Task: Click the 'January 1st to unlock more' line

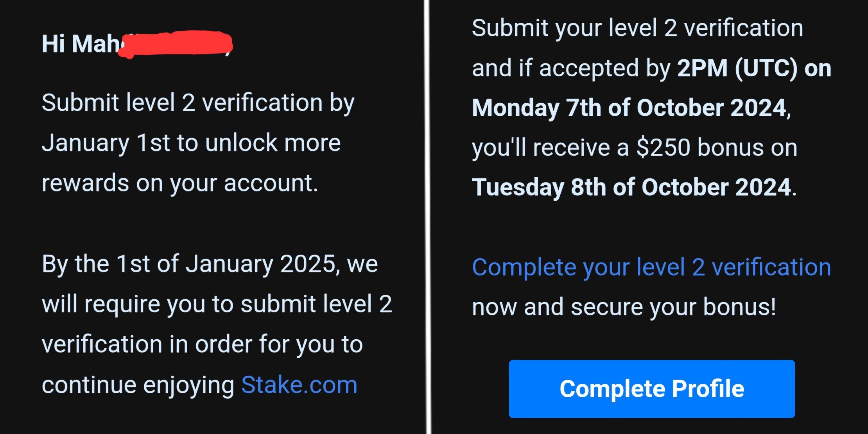Action: 191,143
